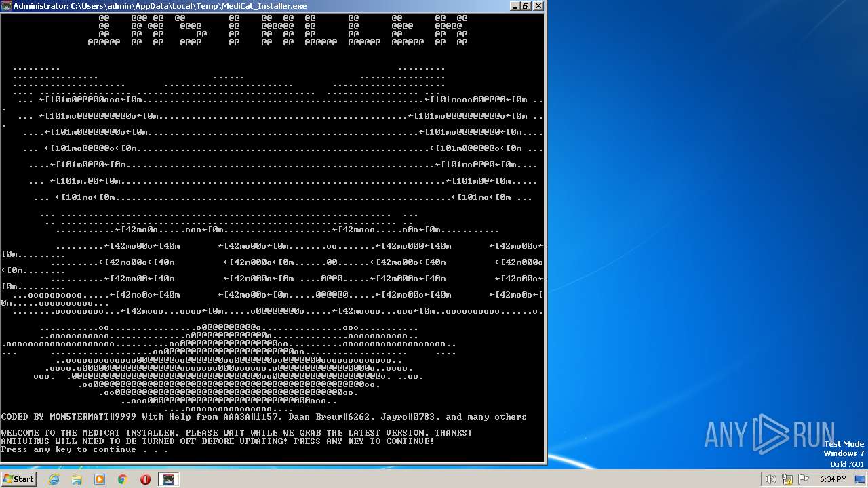Close the MediCat_Installer.exe console window

coord(538,6)
